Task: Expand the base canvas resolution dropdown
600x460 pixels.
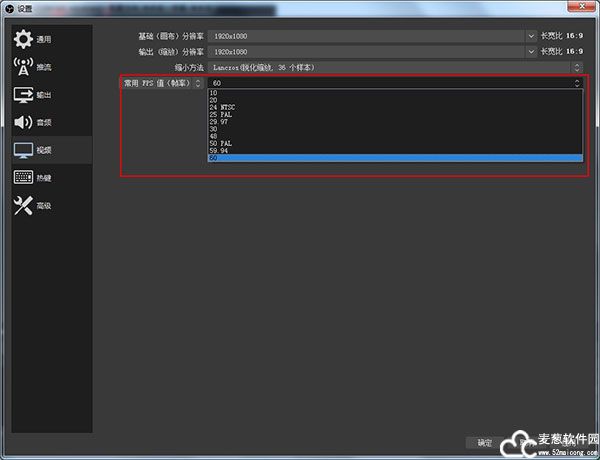Action: tap(531, 36)
